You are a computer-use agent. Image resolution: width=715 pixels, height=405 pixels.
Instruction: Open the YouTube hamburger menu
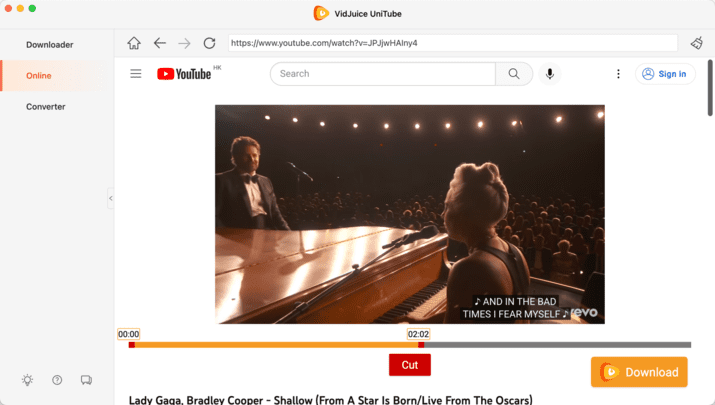135,73
